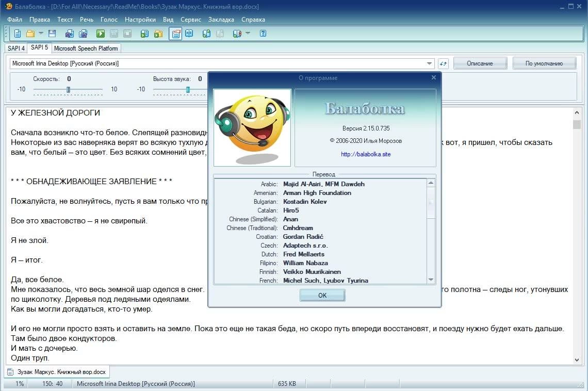The image size is (588, 391).
Task: Open the Закладка menu
Action: pos(221,20)
